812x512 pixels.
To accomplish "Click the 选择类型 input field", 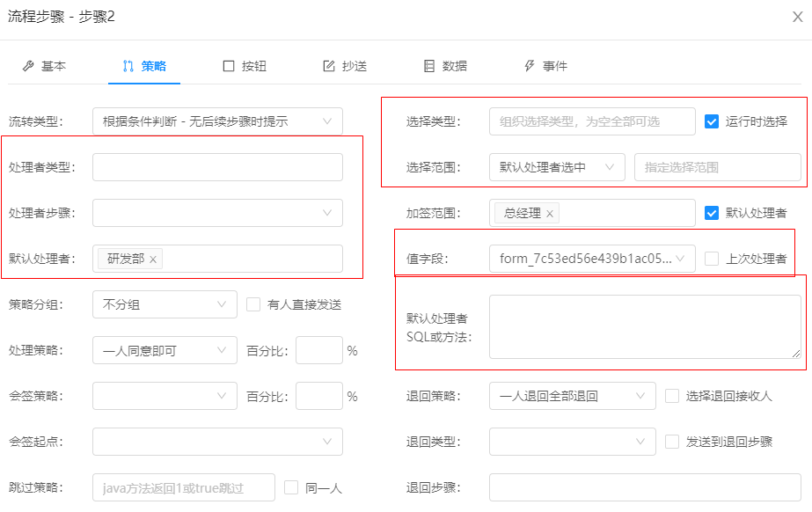I will tap(592, 121).
